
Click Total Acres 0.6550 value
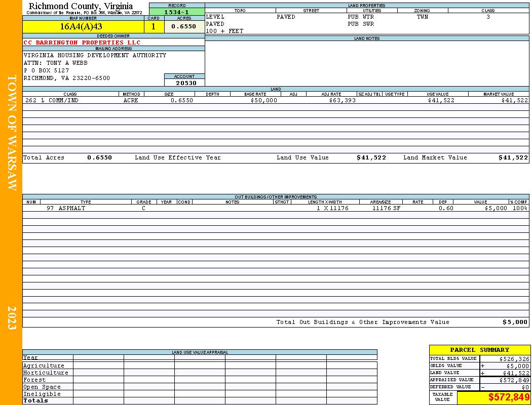(x=99, y=157)
